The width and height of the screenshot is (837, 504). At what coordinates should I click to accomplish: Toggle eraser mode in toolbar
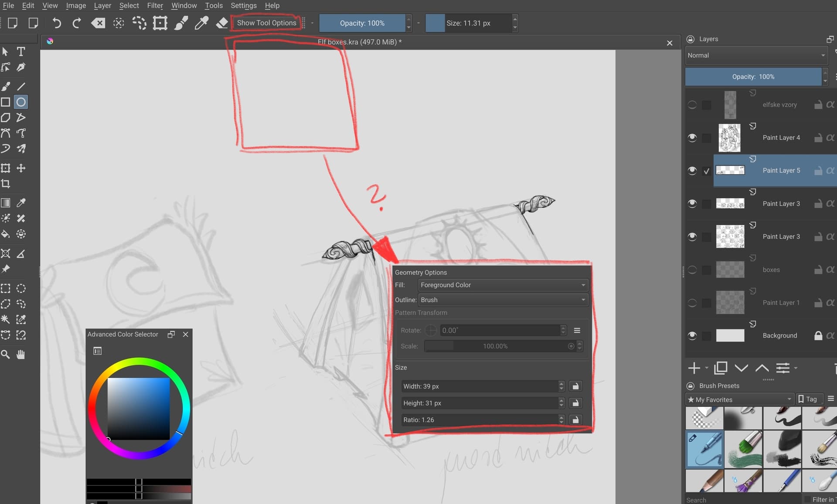coord(222,23)
